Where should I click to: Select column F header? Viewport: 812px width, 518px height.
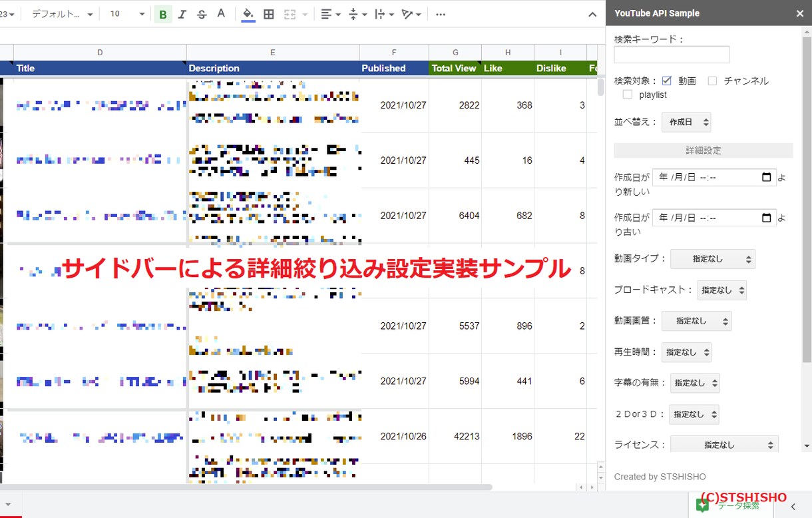click(x=394, y=53)
